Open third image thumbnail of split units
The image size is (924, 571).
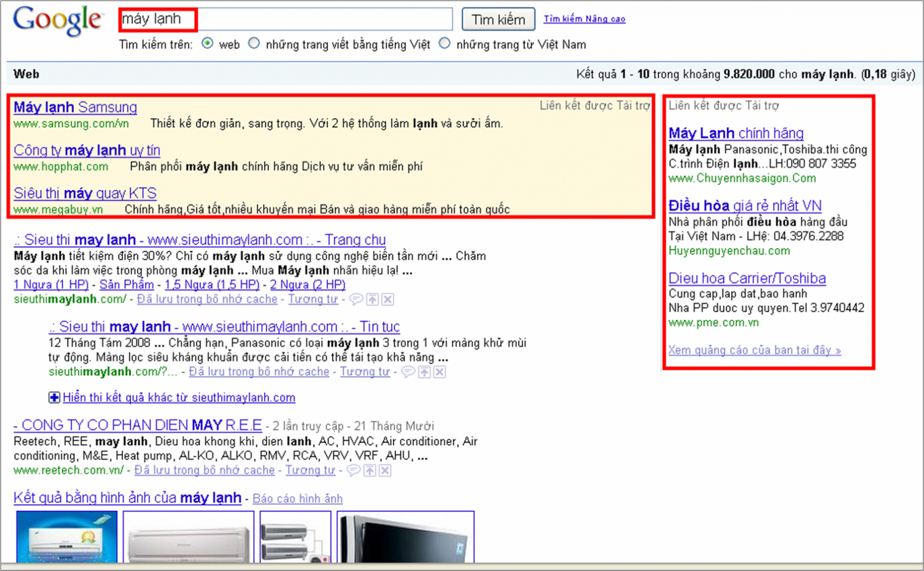(x=295, y=537)
